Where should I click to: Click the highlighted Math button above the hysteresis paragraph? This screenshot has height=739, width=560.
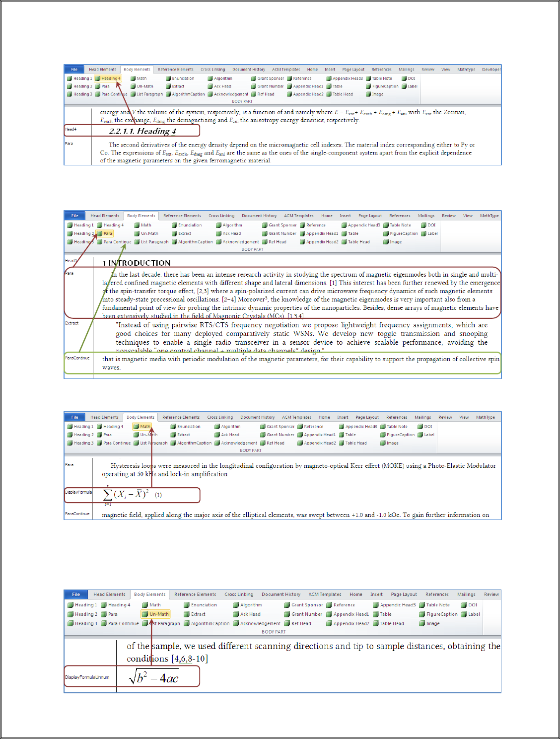tap(142, 427)
